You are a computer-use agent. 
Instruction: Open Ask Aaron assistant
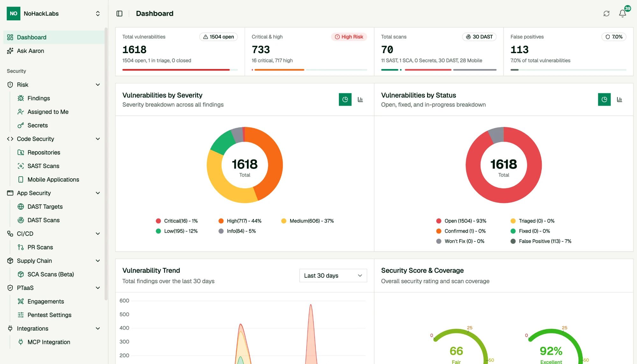tap(54, 51)
